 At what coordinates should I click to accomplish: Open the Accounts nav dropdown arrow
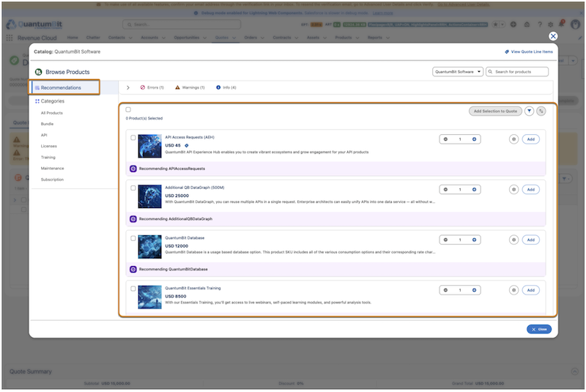(x=163, y=38)
